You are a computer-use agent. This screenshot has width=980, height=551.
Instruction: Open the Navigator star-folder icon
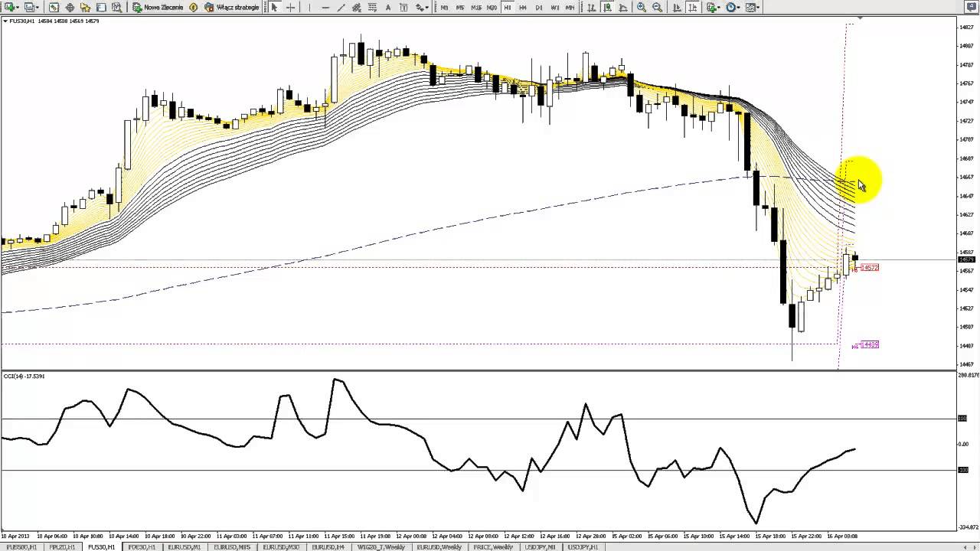85,7
